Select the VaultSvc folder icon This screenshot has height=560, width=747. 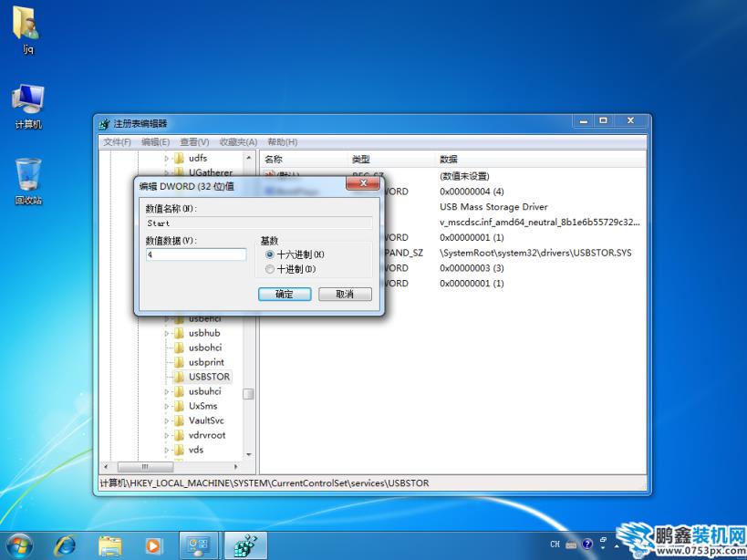coord(179,420)
